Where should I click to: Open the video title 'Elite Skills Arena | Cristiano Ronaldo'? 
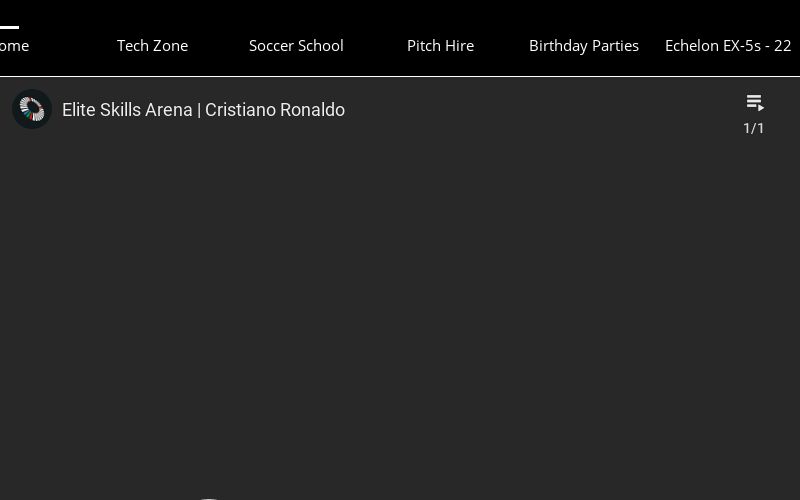pos(203,110)
